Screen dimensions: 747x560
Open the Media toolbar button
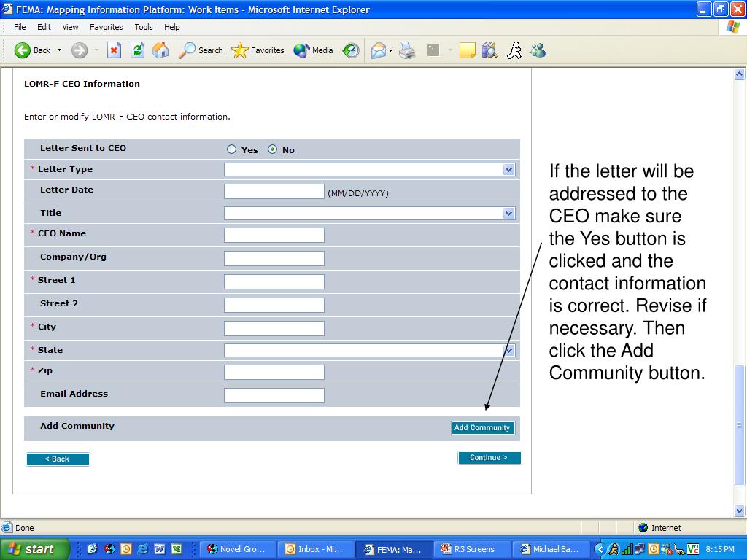(x=313, y=50)
